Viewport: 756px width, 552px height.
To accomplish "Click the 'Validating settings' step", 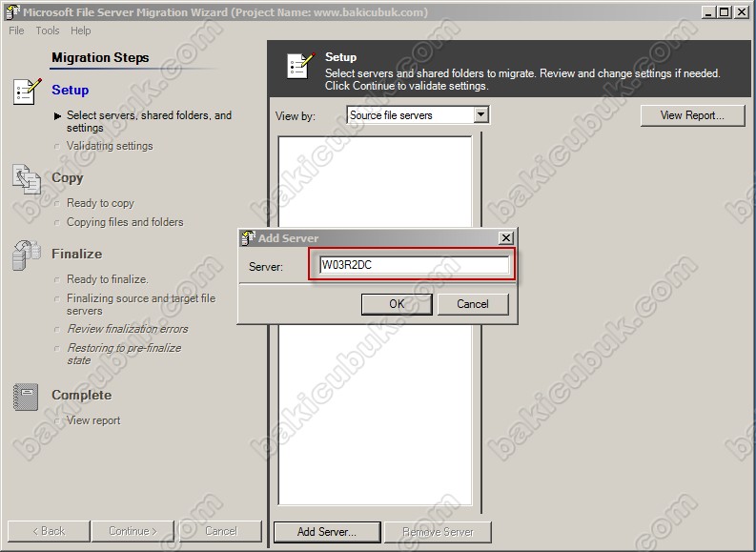I will pos(110,146).
